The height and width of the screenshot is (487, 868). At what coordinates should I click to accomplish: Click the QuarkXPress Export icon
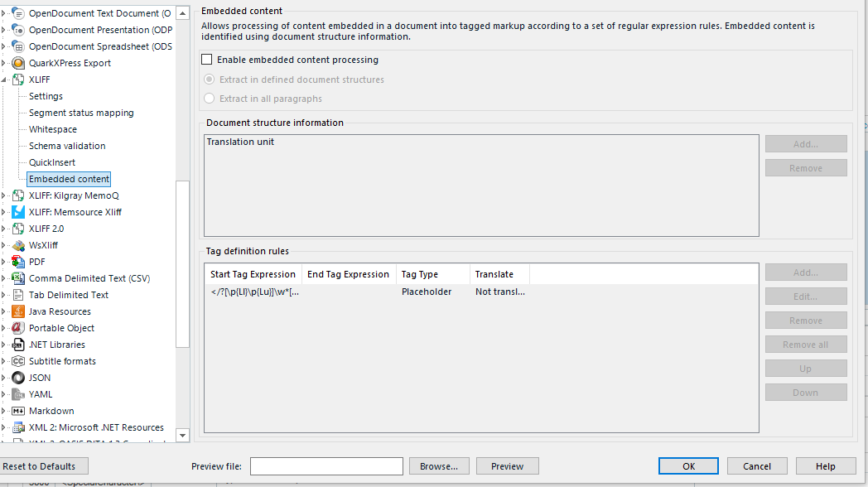tap(18, 63)
